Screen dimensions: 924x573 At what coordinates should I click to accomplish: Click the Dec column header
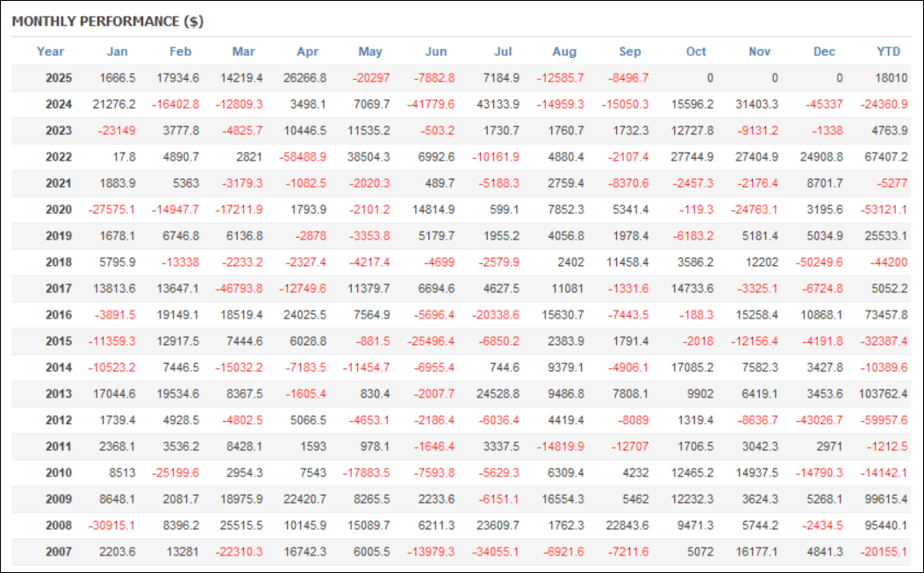(824, 52)
